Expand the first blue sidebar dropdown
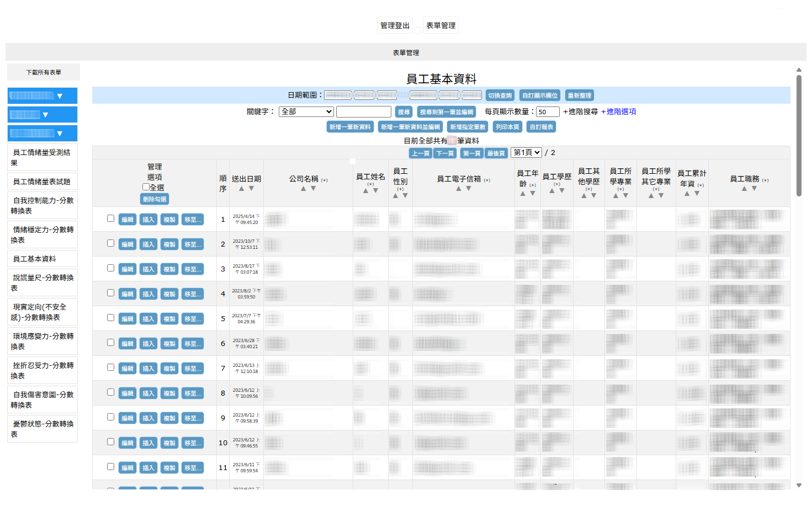Image resolution: width=812 pixels, height=517 pixels. click(43, 96)
